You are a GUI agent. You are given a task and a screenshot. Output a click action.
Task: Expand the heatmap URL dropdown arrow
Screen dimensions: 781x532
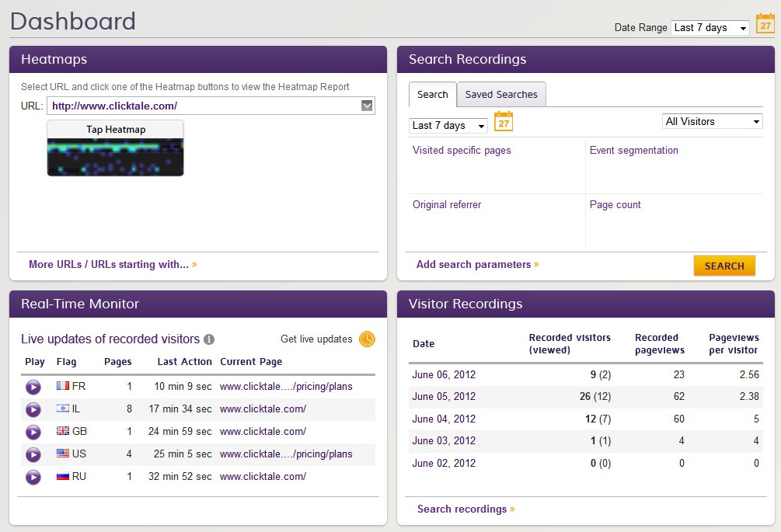coord(367,106)
